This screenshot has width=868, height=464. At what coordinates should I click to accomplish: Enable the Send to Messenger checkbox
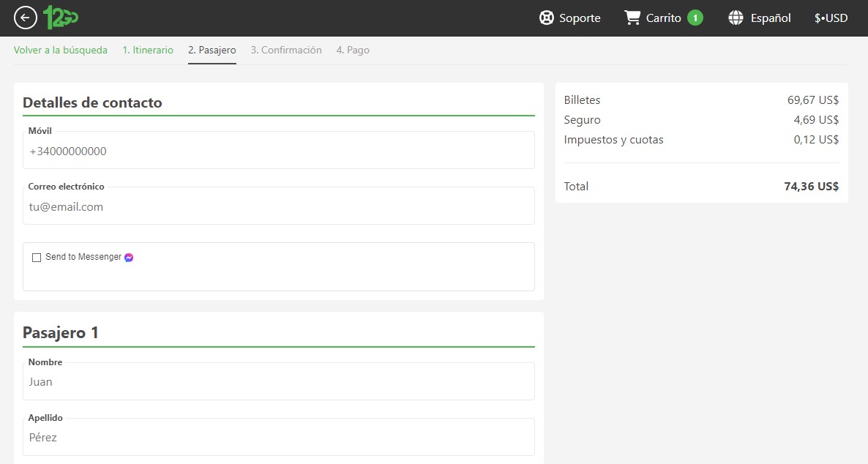(x=37, y=258)
